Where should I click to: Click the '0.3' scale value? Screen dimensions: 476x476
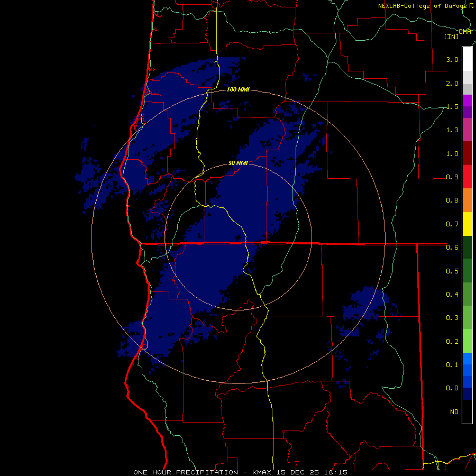[452, 318]
